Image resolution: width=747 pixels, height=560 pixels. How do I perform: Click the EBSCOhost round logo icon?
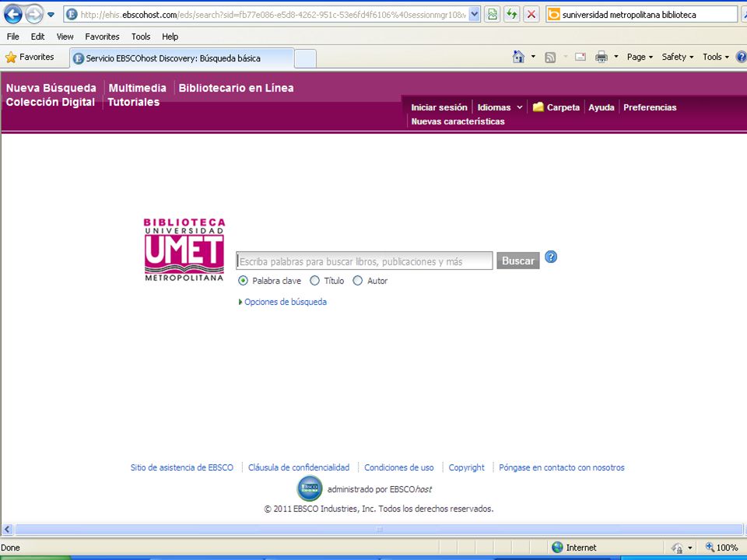click(310, 488)
